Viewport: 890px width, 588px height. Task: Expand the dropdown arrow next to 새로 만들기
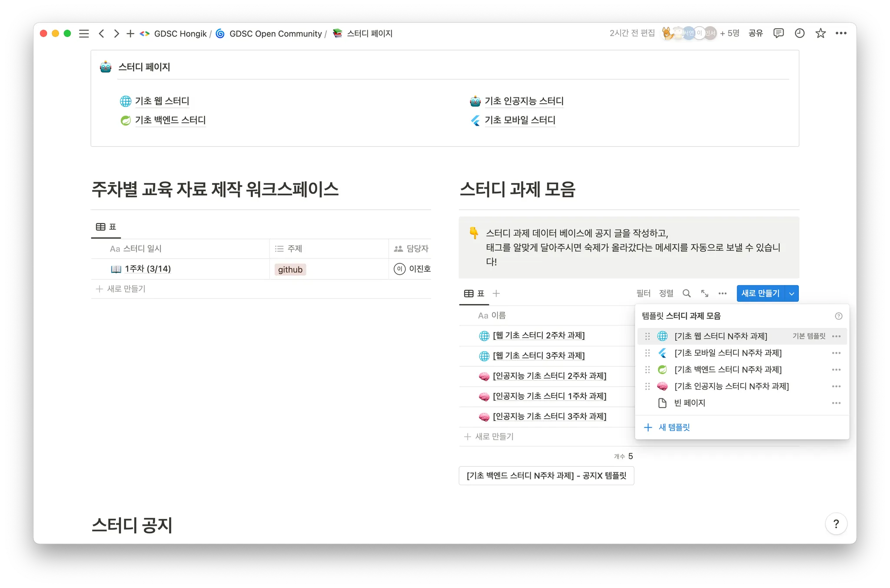[792, 293]
